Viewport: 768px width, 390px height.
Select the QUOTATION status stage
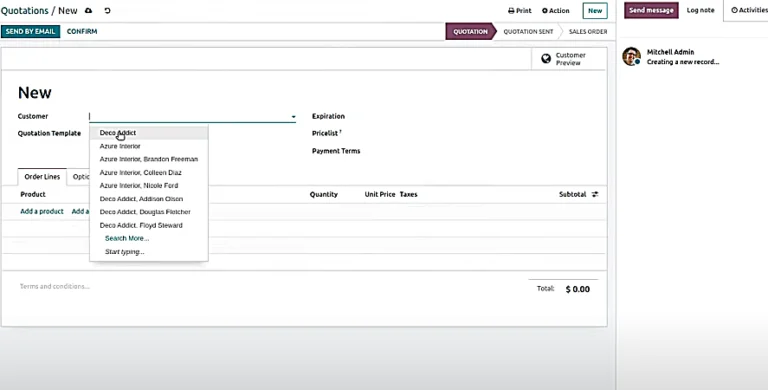click(x=470, y=31)
